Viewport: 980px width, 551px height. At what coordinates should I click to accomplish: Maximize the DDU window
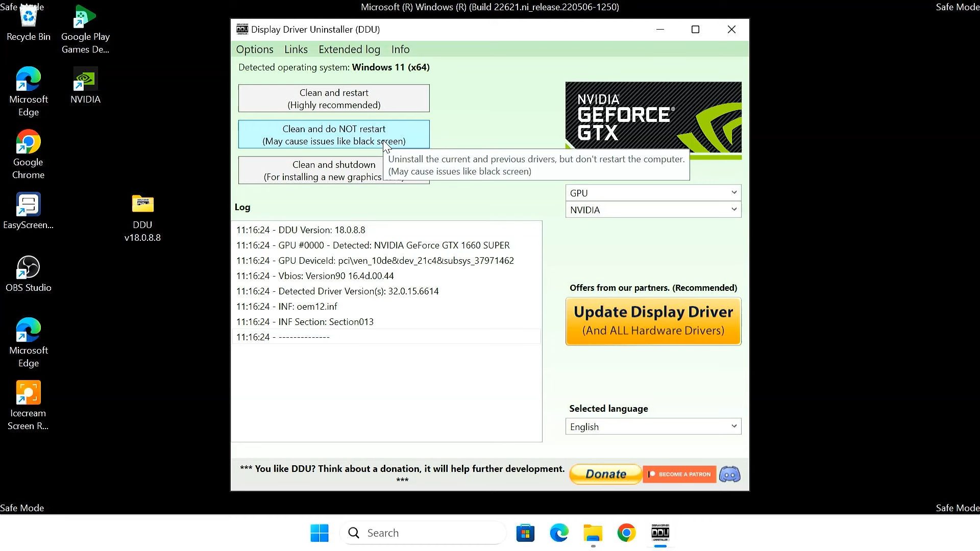tap(695, 30)
